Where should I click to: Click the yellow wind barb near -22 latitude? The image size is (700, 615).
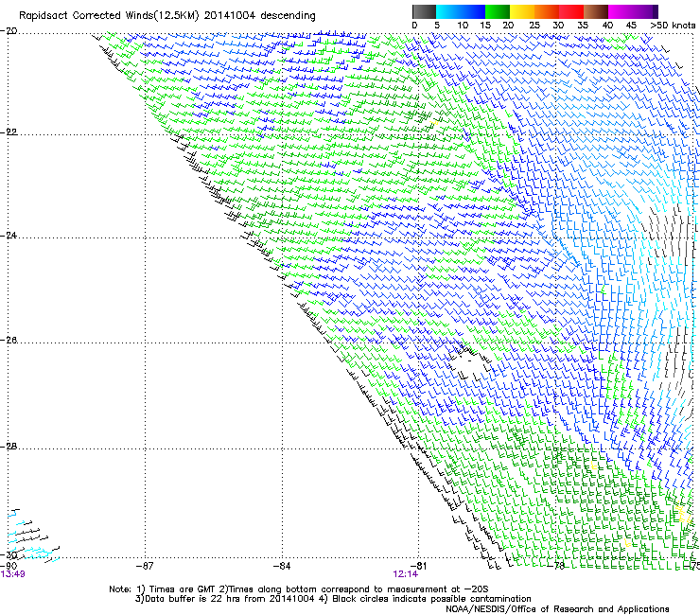tap(433, 121)
